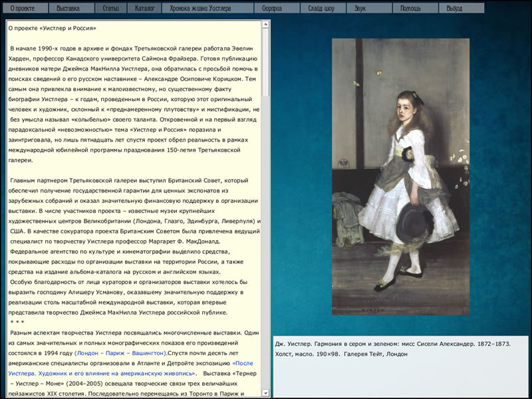
Task: Select «Каталог» in the top menu
Action: pos(144,9)
